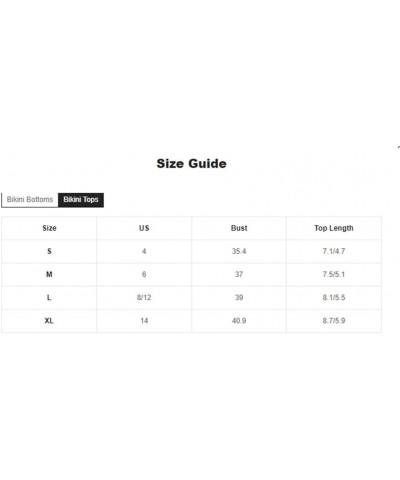
Task: Click the US column header
Action: pyautogui.click(x=144, y=228)
